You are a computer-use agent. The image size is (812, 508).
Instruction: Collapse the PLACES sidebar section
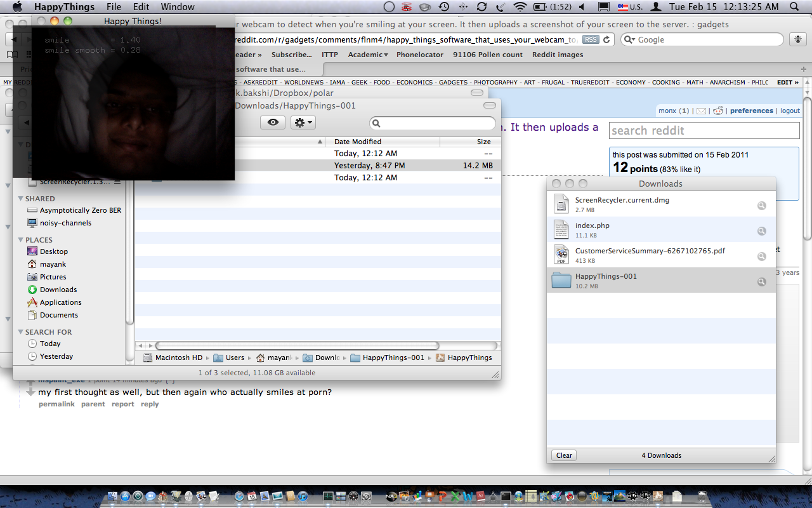20,240
